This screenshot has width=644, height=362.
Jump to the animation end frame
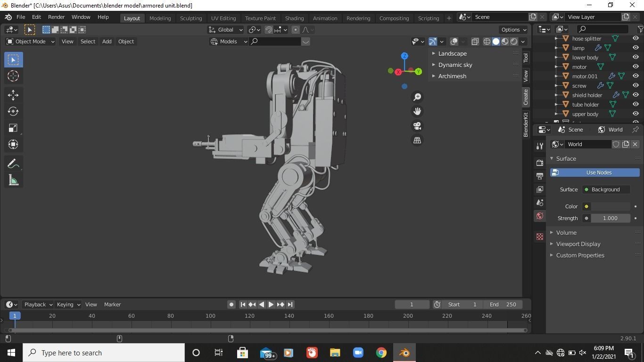point(290,304)
